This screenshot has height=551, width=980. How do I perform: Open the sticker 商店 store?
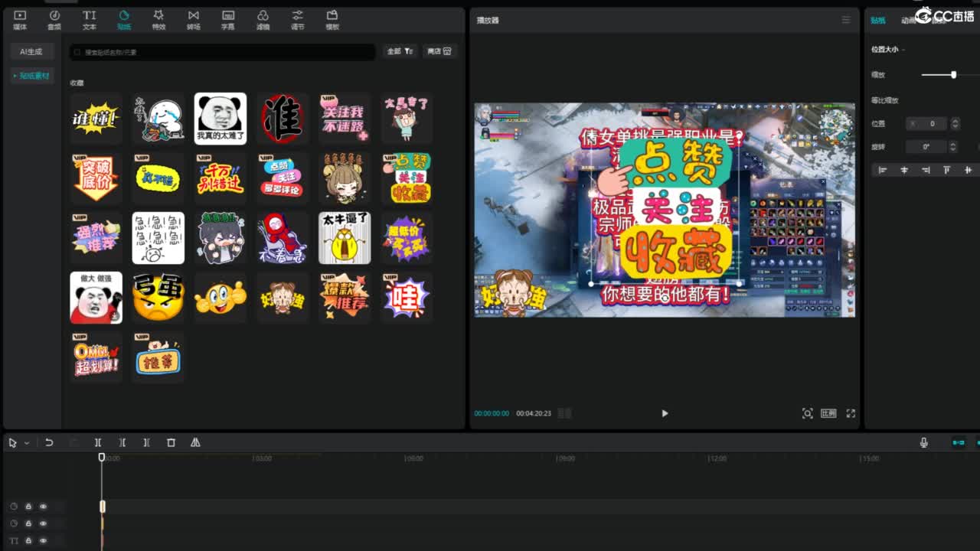click(x=439, y=51)
